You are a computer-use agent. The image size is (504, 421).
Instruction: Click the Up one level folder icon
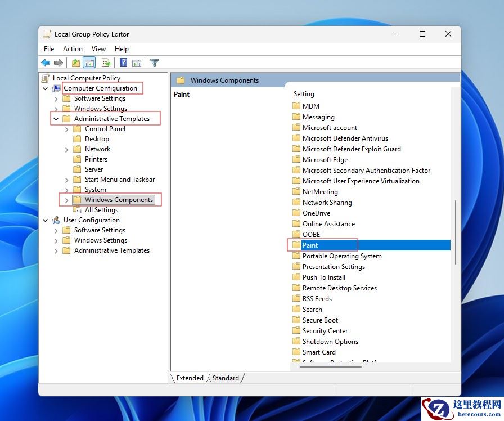point(75,62)
